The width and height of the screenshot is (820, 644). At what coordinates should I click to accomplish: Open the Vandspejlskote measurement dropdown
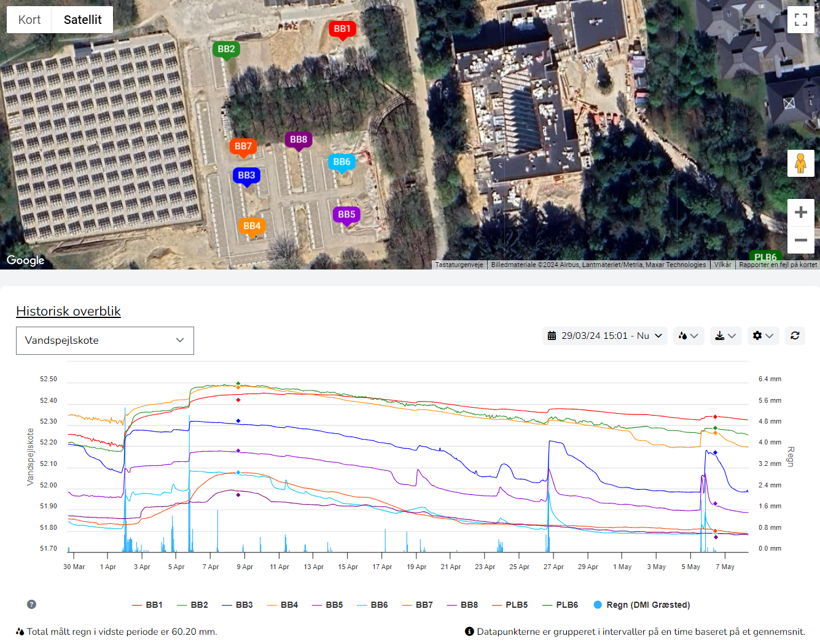105,341
